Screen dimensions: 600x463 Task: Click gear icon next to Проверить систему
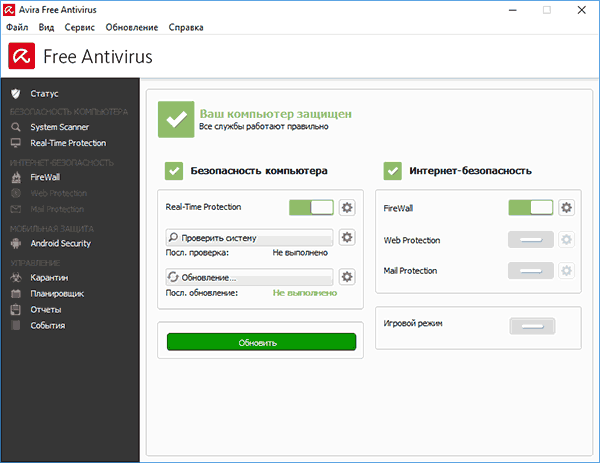347,237
